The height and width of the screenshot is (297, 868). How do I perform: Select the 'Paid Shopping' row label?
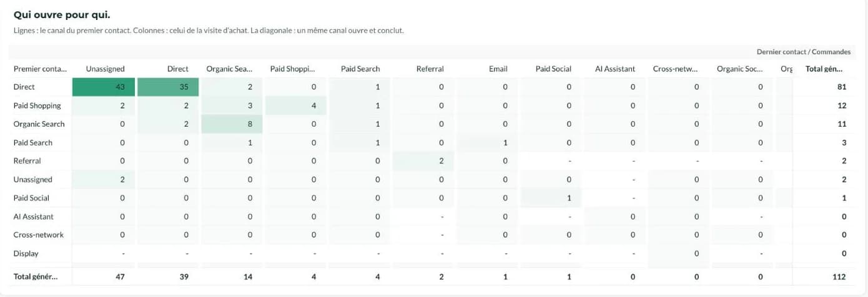click(37, 105)
